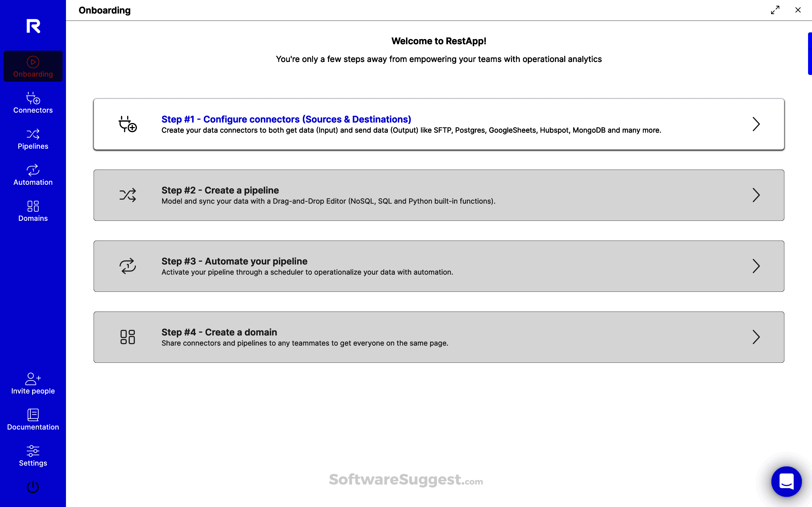
Task: Open the Connectors section from the sidebar
Action: coord(33,102)
